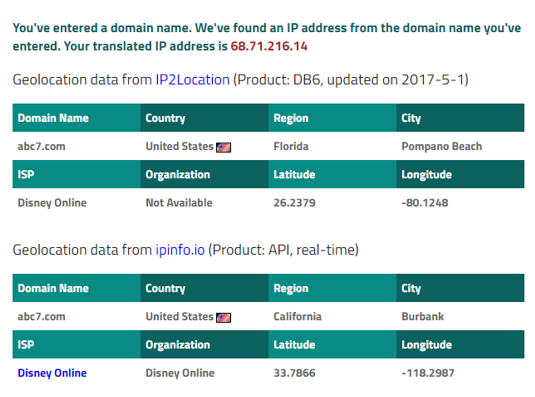
Task: Click the longitude value -80.1248
Action: [424, 203]
